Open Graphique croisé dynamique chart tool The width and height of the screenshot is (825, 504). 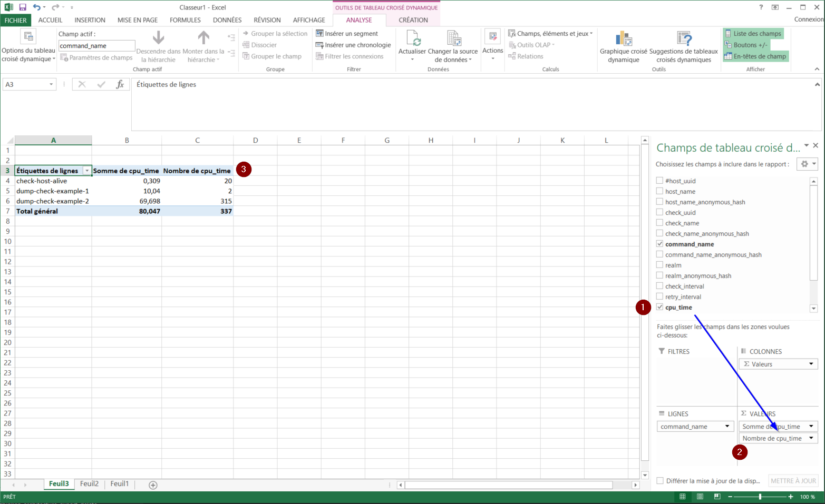pyautogui.click(x=623, y=39)
